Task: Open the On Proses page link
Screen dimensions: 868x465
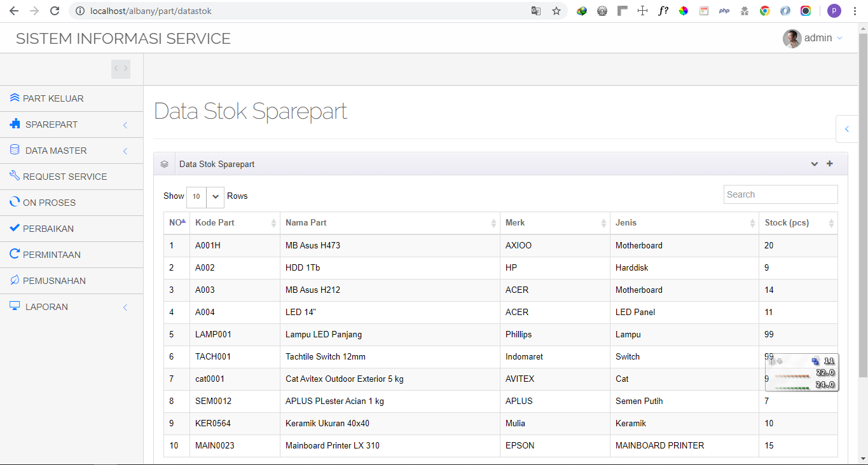Action: tap(49, 203)
